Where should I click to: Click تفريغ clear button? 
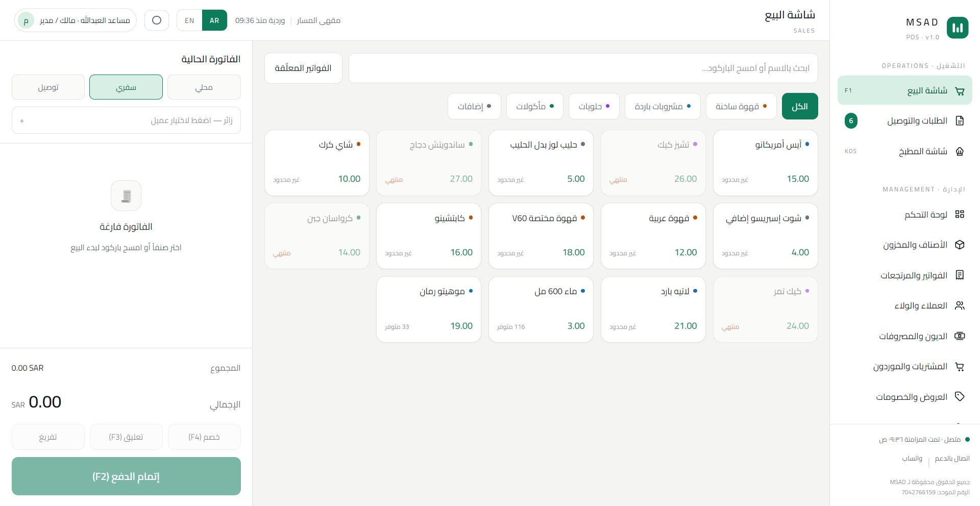48,437
